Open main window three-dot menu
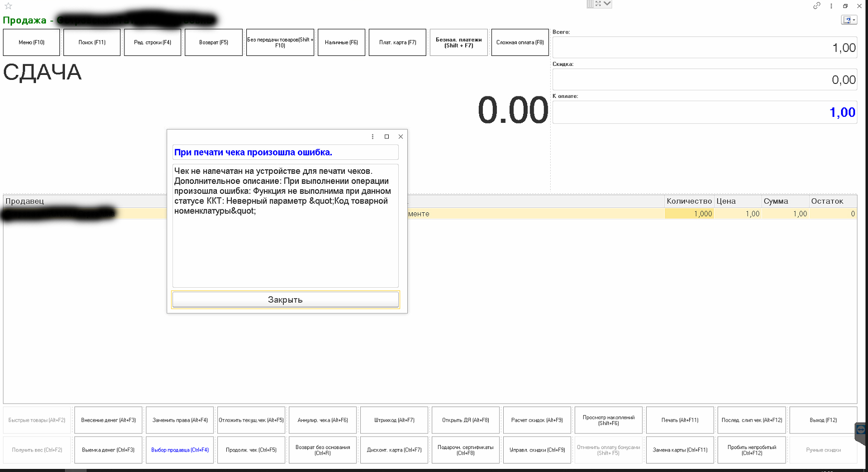 pyautogui.click(x=831, y=6)
